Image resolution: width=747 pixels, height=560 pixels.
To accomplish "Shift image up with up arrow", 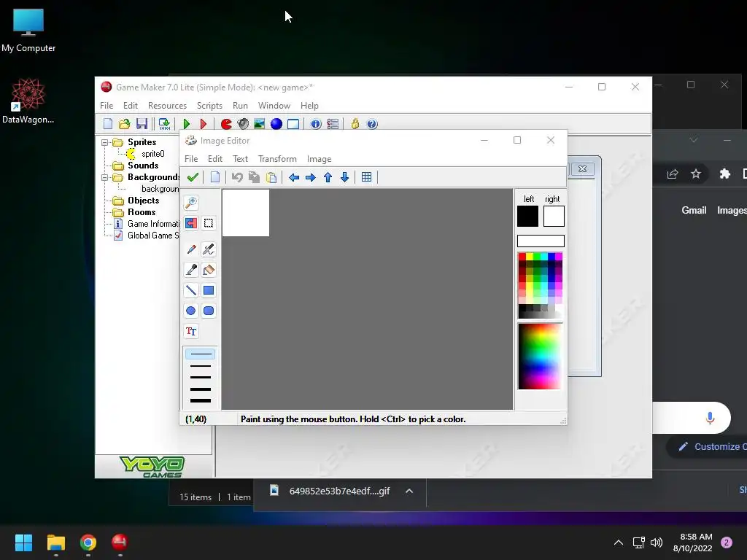I will [x=328, y=177].
